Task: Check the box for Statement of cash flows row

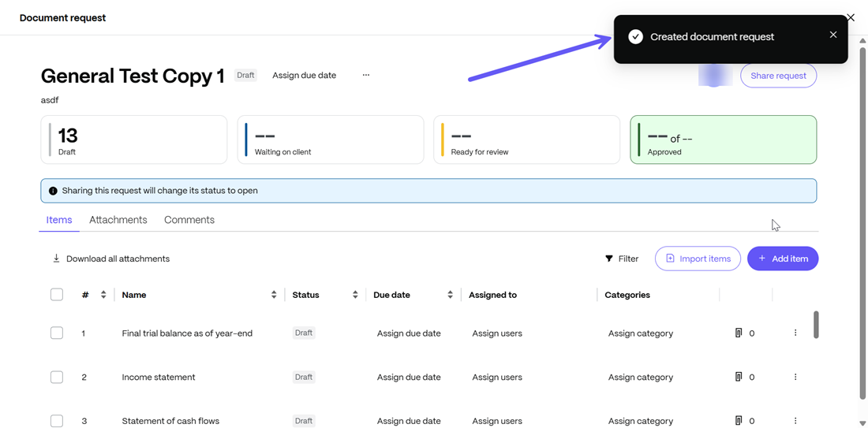Action: pos(57,420)
